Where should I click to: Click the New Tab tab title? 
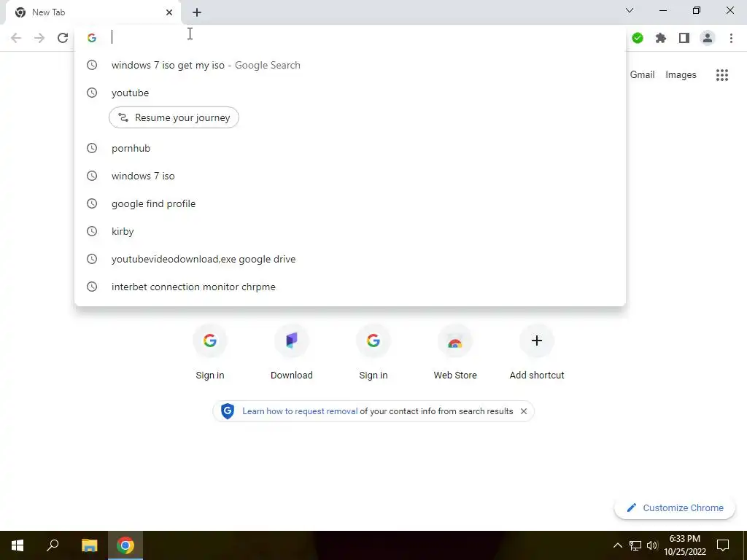[x=49, y=12]
